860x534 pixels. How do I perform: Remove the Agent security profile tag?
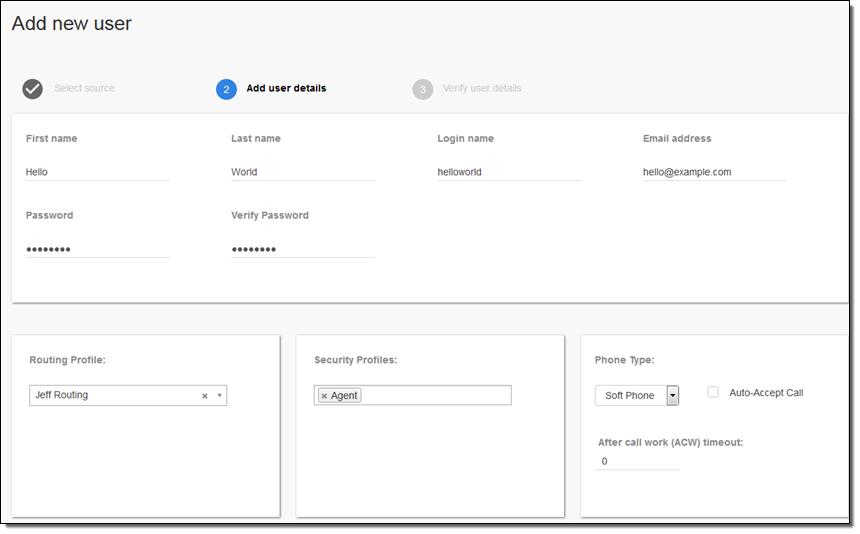click(324, 396)
